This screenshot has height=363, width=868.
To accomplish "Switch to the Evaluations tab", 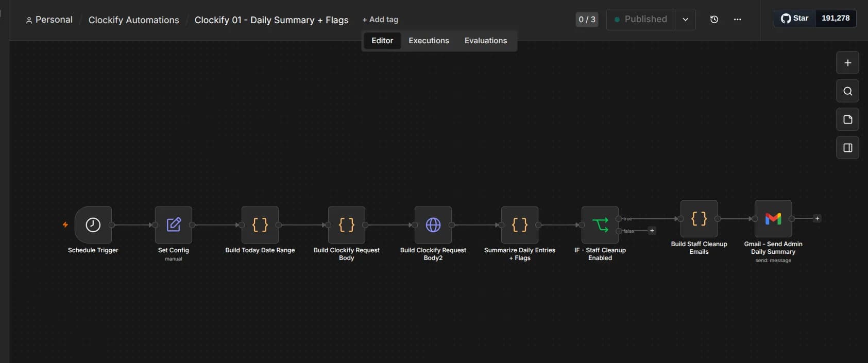I will [486, 41].
